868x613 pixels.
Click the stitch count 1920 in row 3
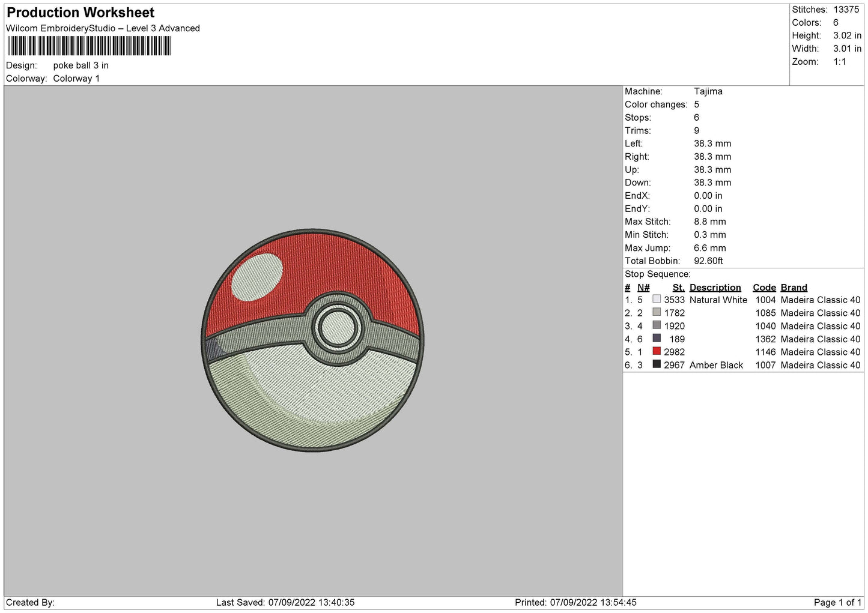[674, 326]
